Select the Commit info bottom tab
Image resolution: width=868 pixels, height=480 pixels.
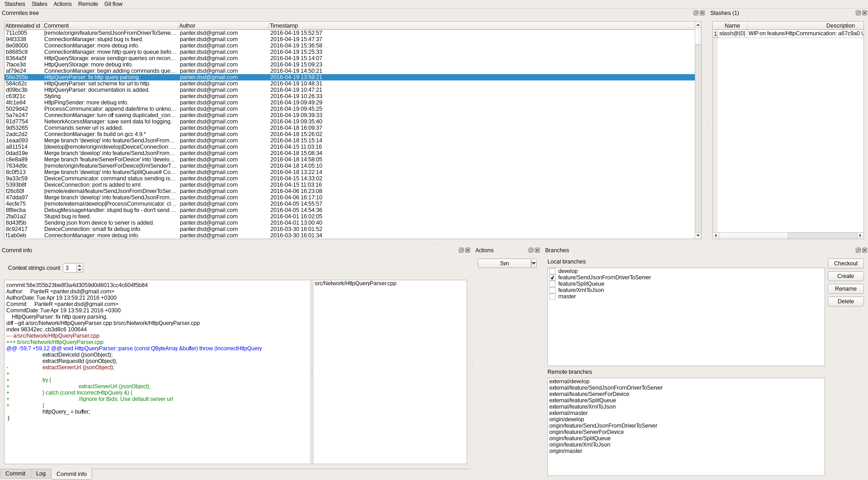click(71, 474)
